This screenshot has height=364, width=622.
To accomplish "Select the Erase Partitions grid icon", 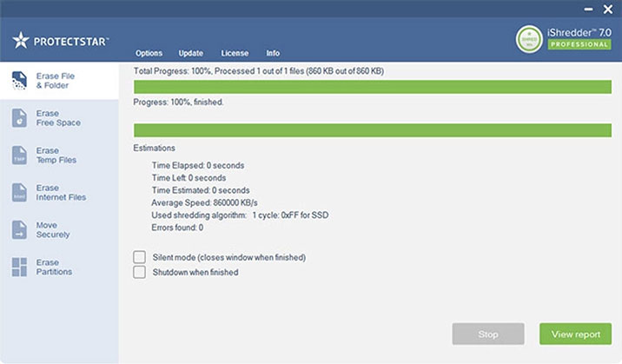I will coord(19,268).
